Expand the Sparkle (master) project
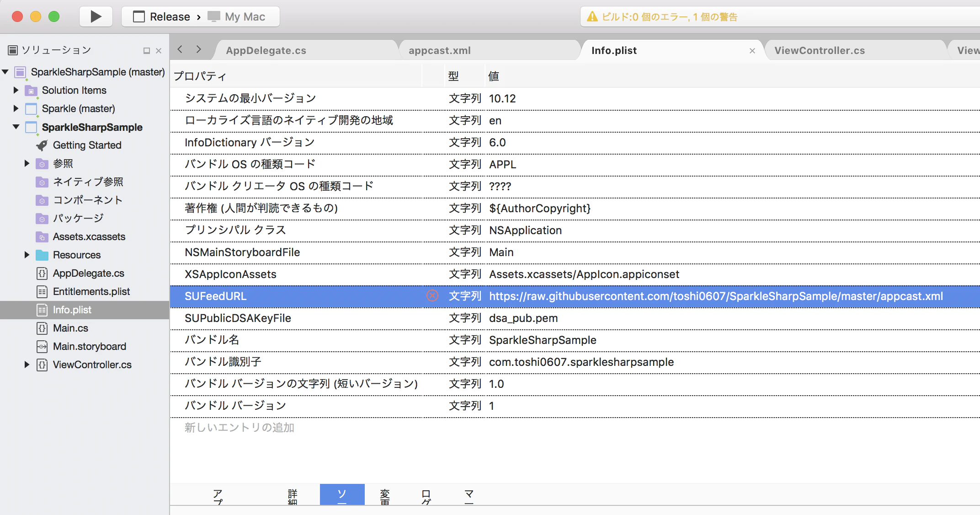Image resolution: width=980 pixels, height=515 pixels. coord(16,108)
